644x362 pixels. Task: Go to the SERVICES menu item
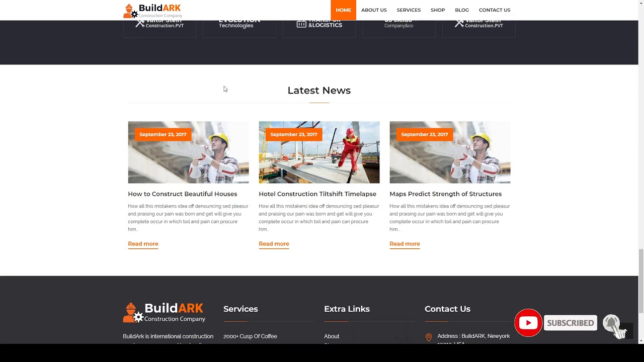[x=409, y=10]
